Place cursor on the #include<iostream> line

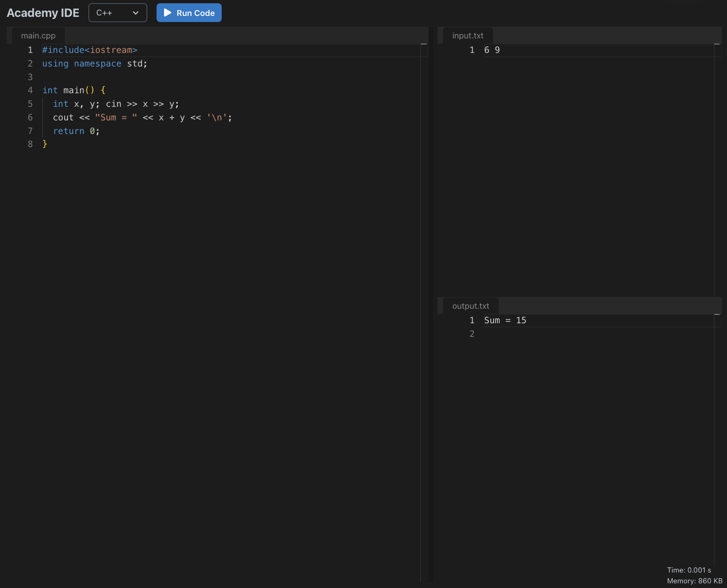[x=90, y=50]
